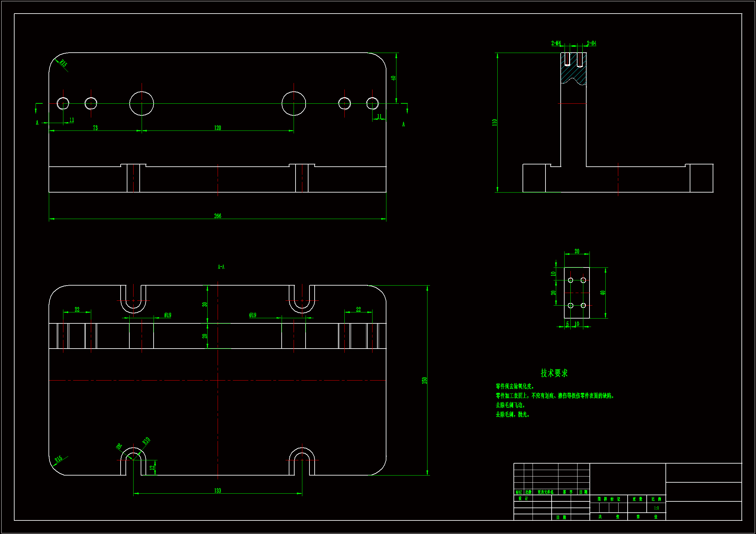Click the A-A section view title
The height and width of the screenshot is (534, 756).
tap(221, 267)
